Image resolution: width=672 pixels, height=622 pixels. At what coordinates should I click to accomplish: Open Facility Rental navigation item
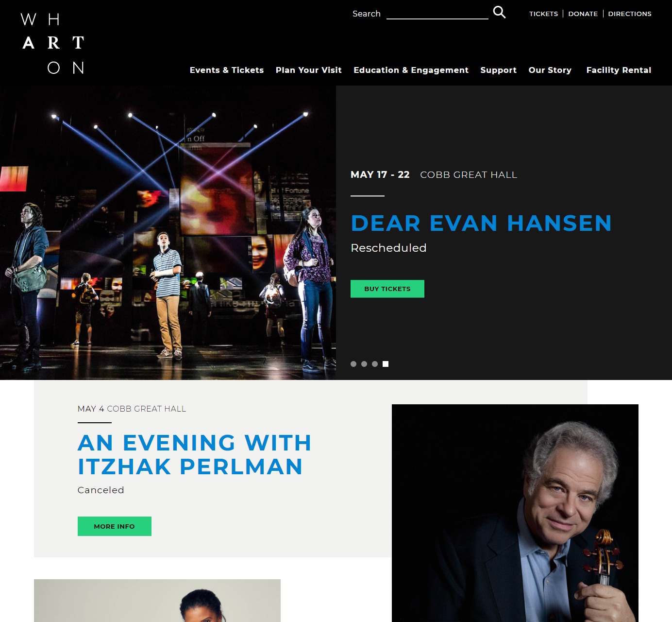(x=619, y=70)
